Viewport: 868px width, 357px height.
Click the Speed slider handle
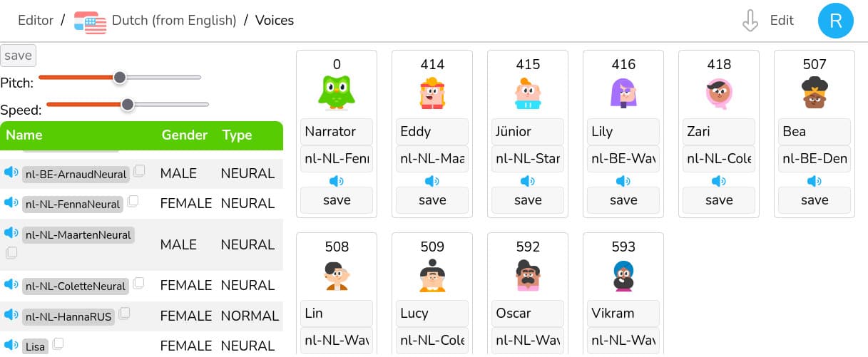128,104
